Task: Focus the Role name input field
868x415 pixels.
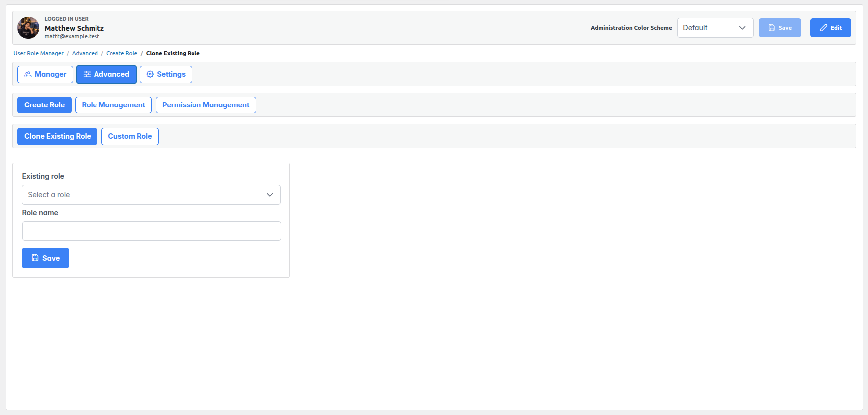Action: (152, 231)
